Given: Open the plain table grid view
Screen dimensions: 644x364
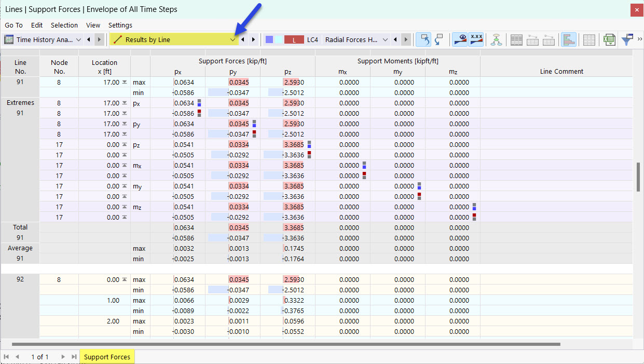Looking at the screenshot, I should (x=590, y=39).
